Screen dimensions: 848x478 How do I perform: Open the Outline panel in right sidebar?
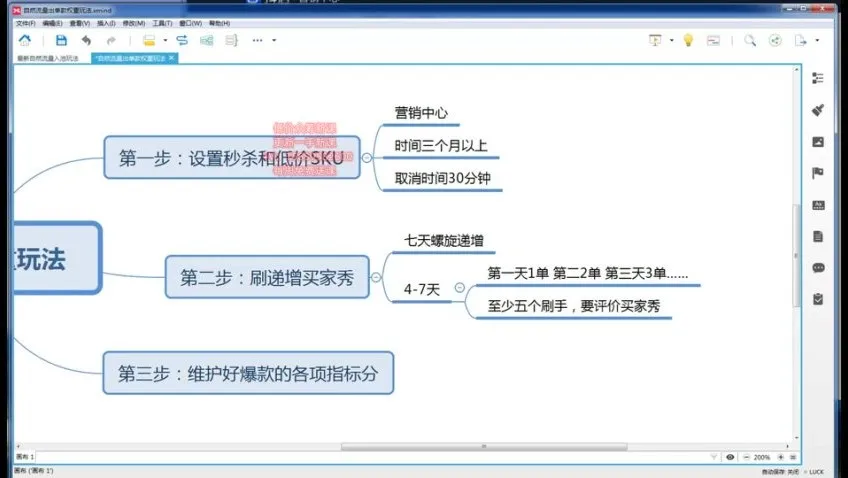[818, 78]
